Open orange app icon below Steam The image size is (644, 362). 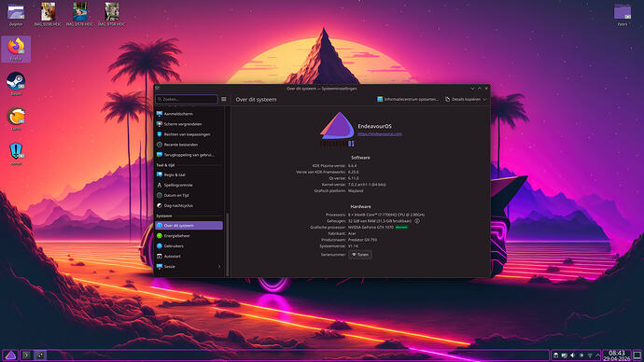point(16,118)
